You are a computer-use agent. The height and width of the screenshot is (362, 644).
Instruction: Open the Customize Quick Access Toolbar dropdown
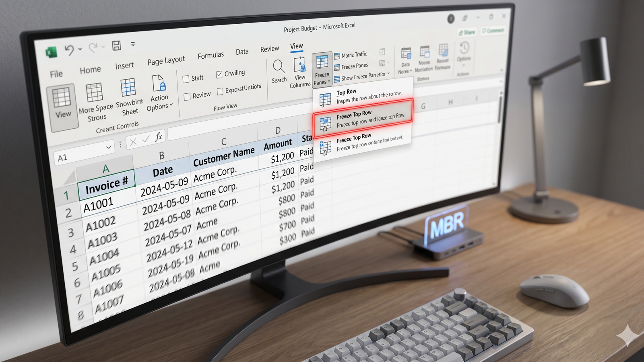click(133, 44)
